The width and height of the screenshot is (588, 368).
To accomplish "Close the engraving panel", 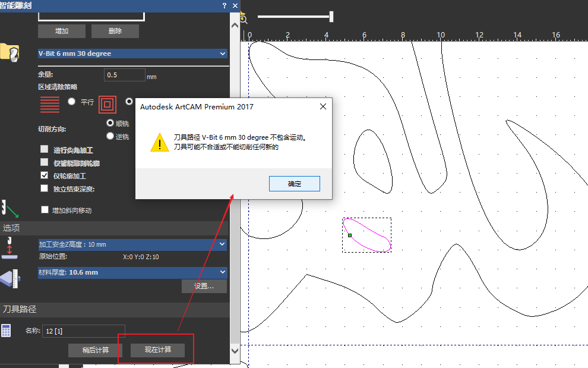I will [x=235, y=5].
